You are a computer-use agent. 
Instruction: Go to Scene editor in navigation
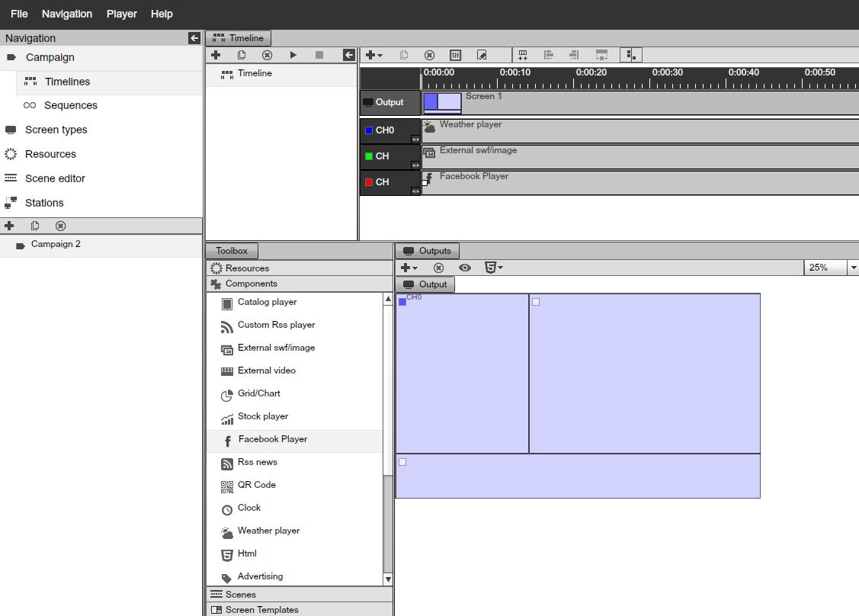(x=55, y=178)
